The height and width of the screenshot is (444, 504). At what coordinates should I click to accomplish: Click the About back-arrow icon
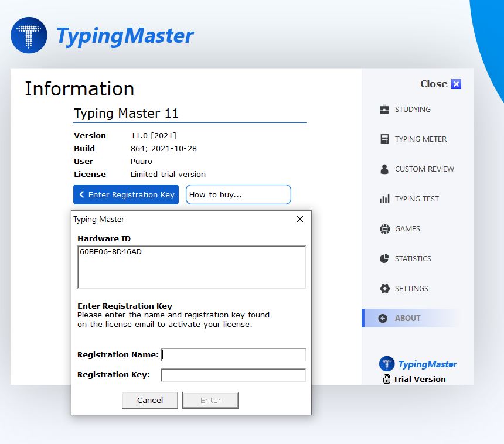point(383,318)
